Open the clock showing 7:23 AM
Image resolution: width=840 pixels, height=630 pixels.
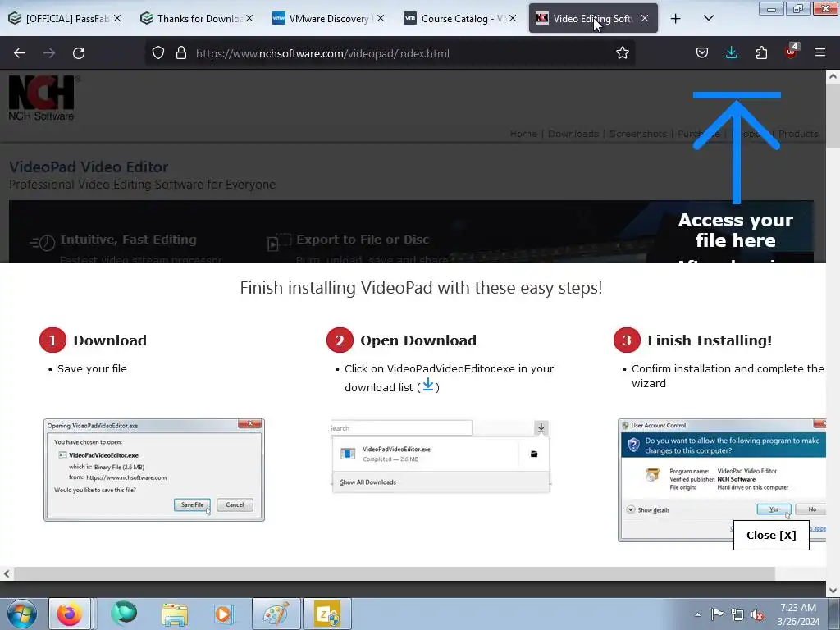point(798,614)
